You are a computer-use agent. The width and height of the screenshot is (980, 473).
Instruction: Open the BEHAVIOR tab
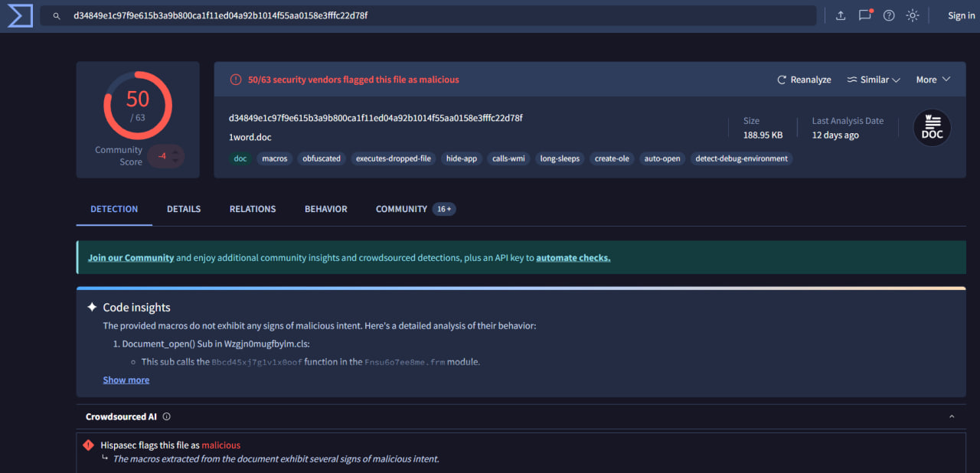325,208
